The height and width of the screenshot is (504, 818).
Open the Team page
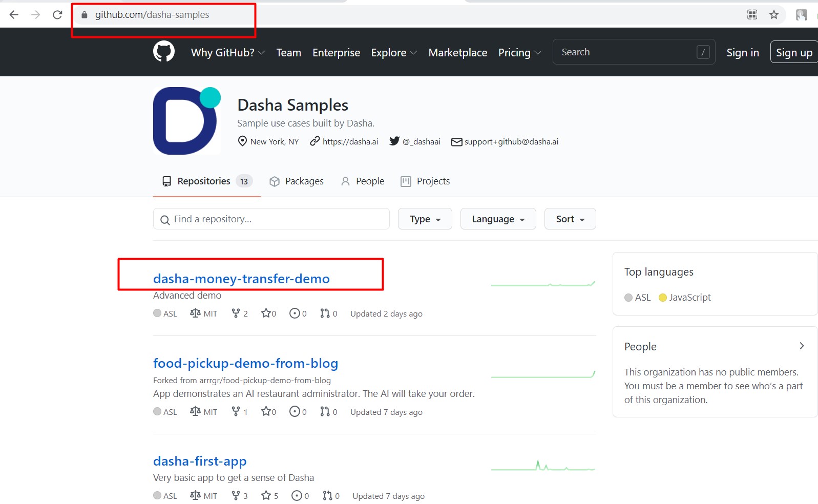pos(289,53)
